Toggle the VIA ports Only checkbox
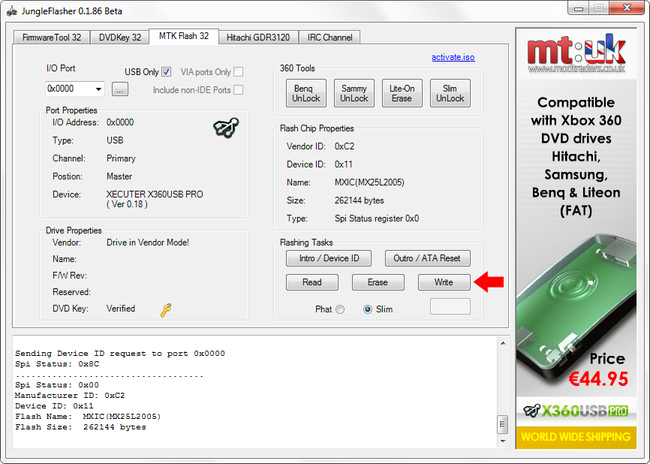Viewport: 650px width, 464px height. pyautogui.click(x=238, y=72)
